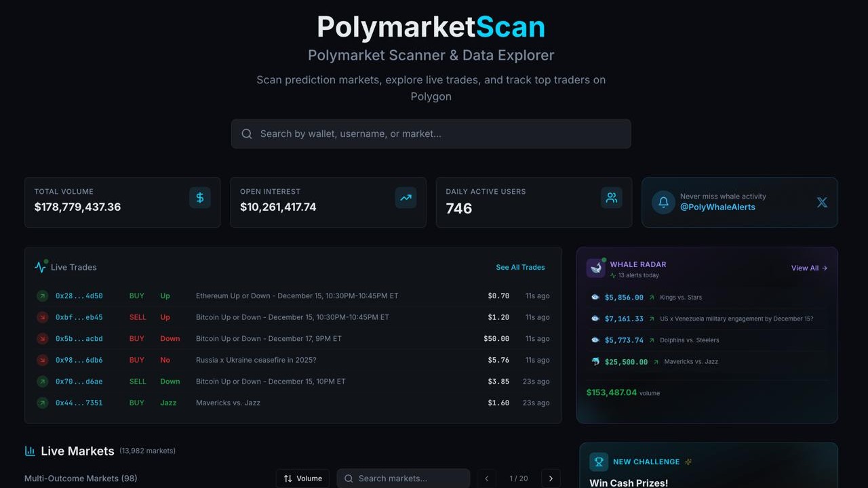Focus the wallet, username, or market search field

pyautogui.click(x=431, y=134)
